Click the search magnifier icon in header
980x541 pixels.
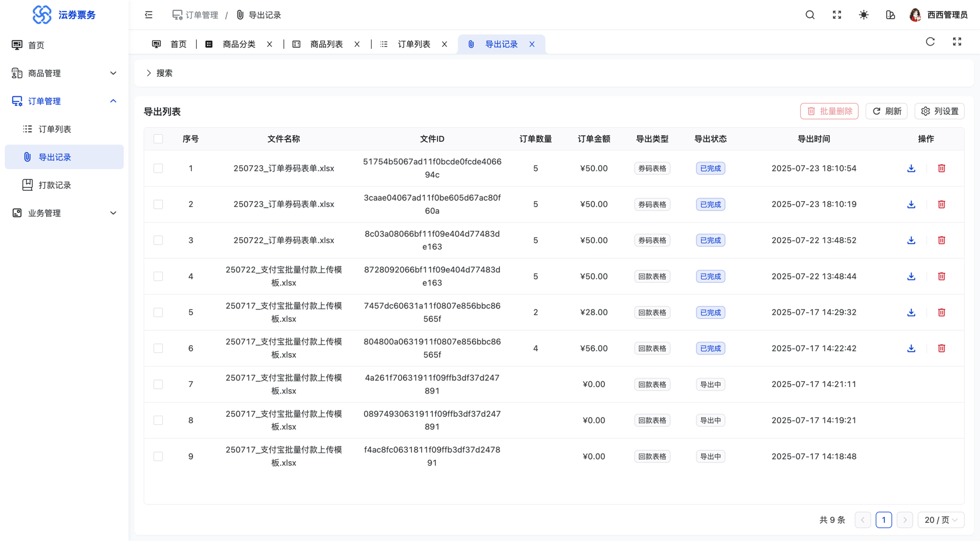click(810, 15)
